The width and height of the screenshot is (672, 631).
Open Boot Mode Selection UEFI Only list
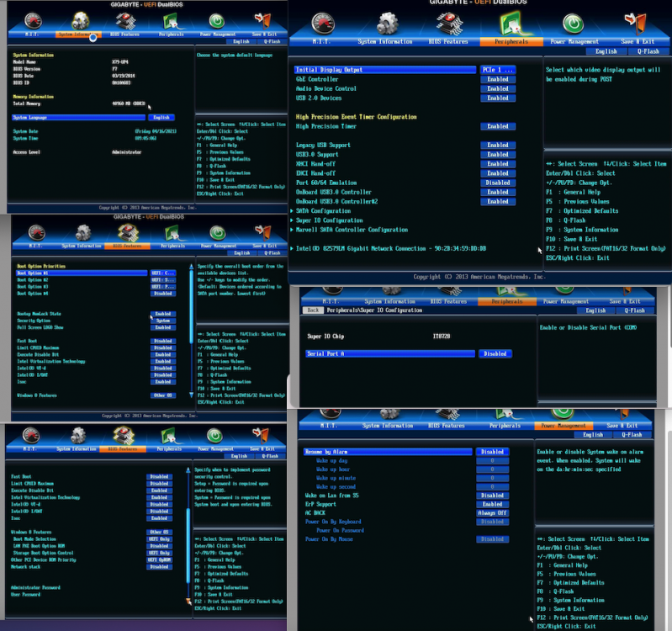[160, 539]
